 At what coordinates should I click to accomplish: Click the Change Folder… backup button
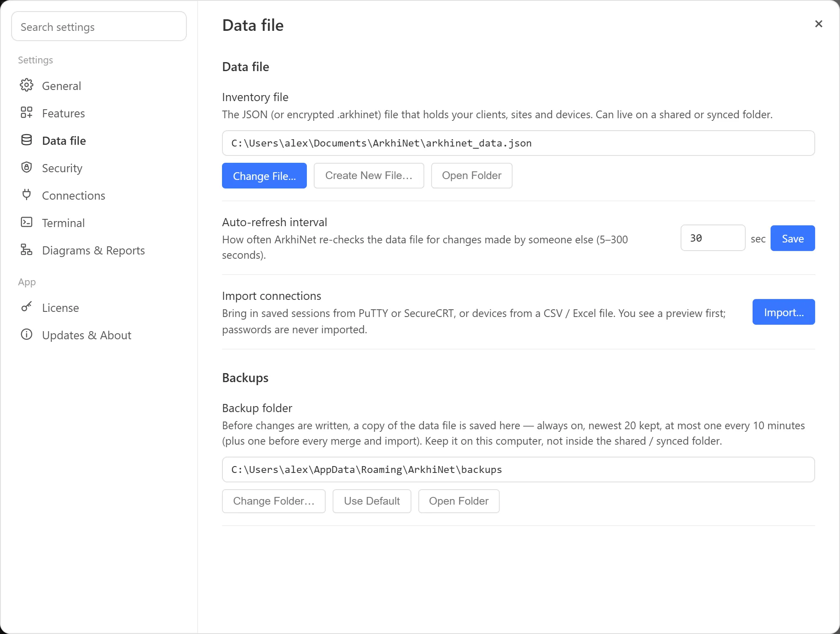274,501
